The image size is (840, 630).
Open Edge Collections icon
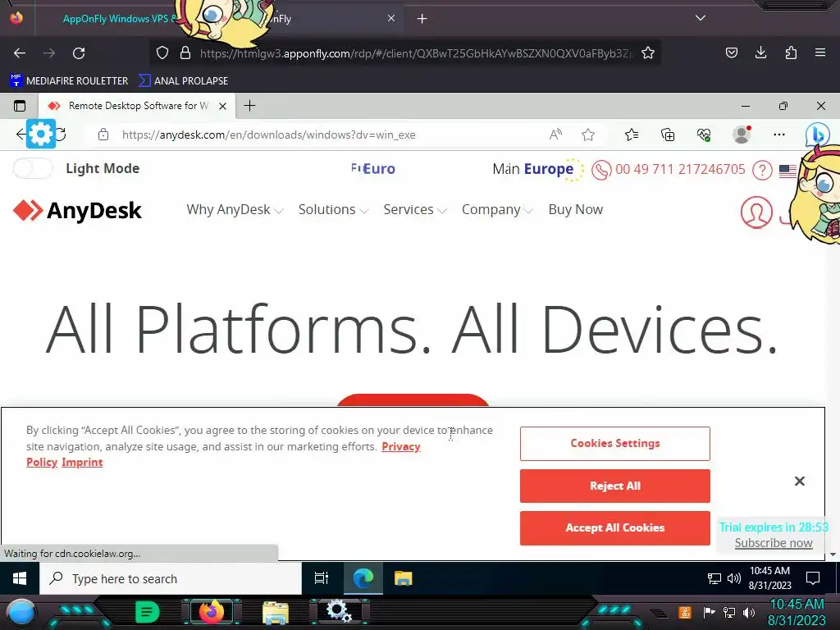[x=668, y=135]
